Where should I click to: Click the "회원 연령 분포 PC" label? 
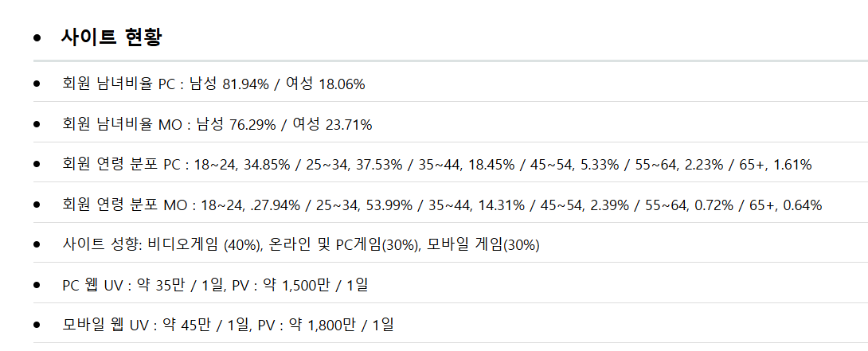point(121,165)
